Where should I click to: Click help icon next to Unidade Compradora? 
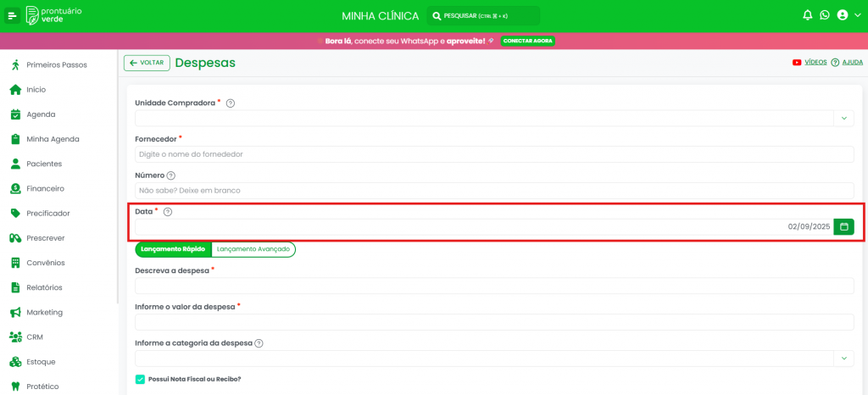231,103
